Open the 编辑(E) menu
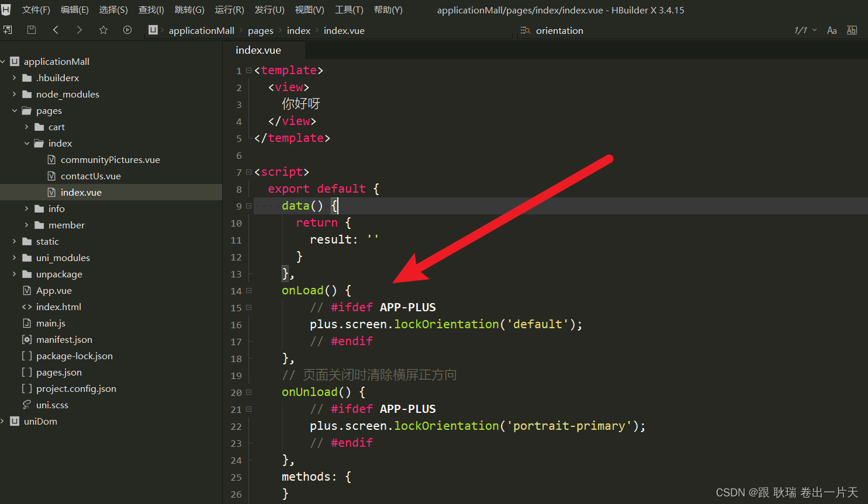Screen dimensions: 868x504 [75, 10]
